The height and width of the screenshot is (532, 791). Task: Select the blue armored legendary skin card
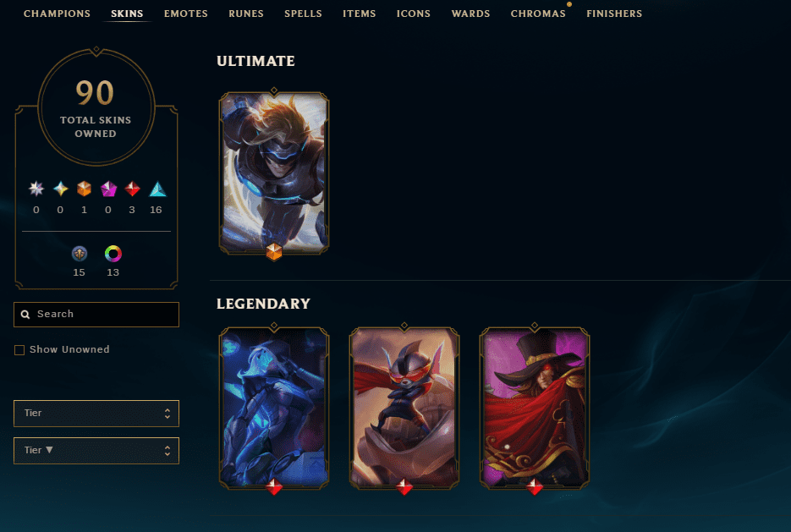(274, 408)
